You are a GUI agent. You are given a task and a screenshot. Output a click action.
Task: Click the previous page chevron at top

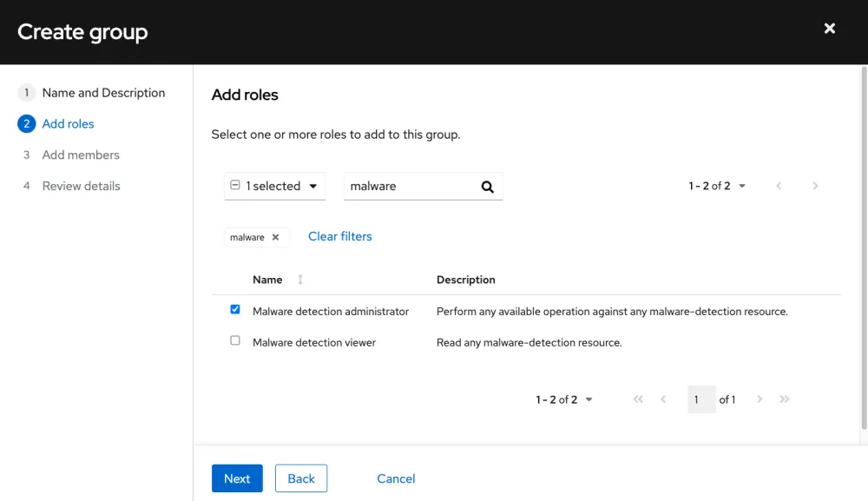point(779,186)
